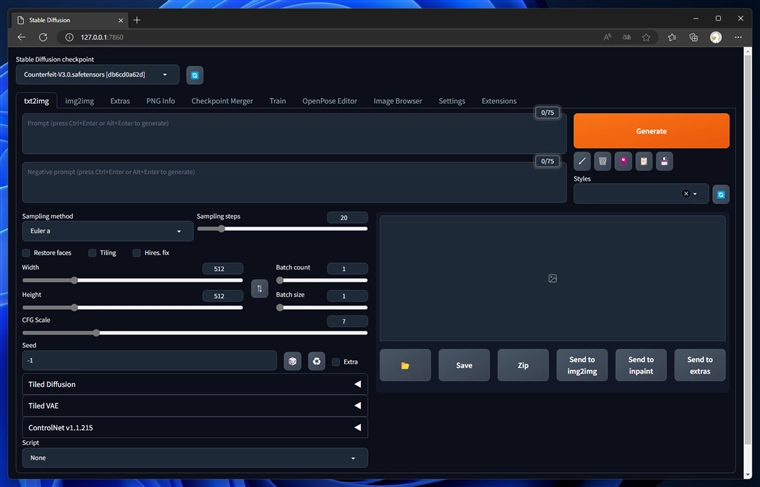
Task: Clear the Styles selection with the X icon
Action: pos(686,194)
